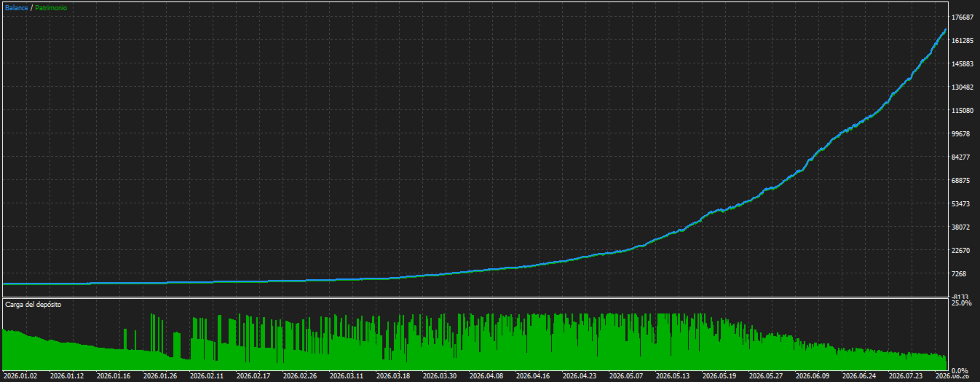Screen dimensions: 980x382
Task: Click the 53473 axis value
Action: [961, 204]
